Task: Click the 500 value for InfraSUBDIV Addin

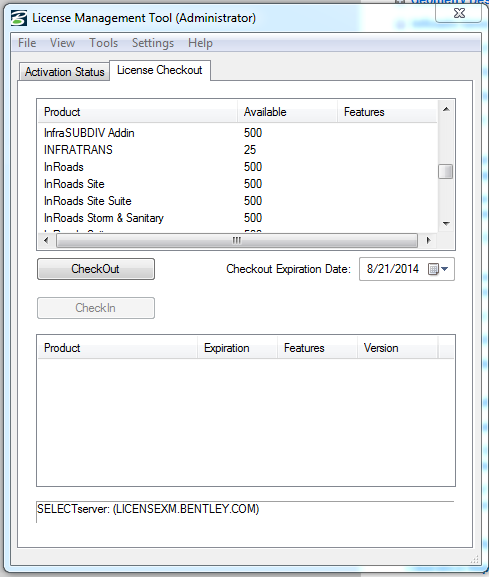Action: 253,133
